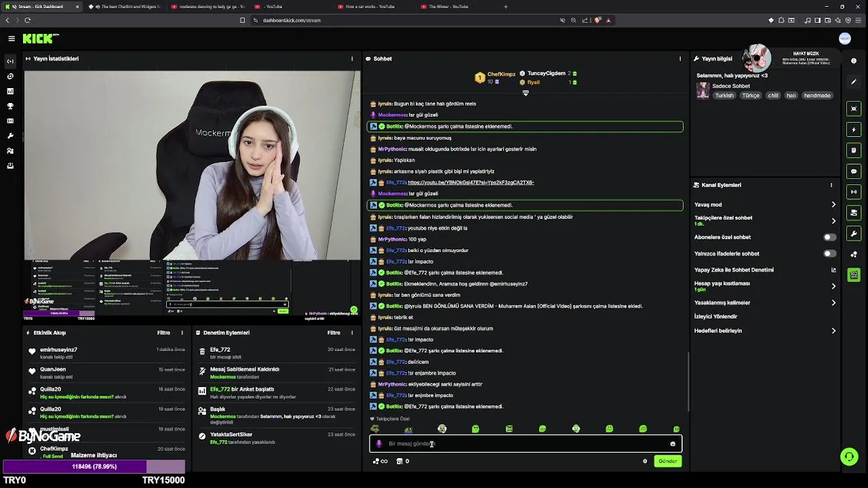
Task: Click the Gönder send button
Action: (x=668, y=461)
